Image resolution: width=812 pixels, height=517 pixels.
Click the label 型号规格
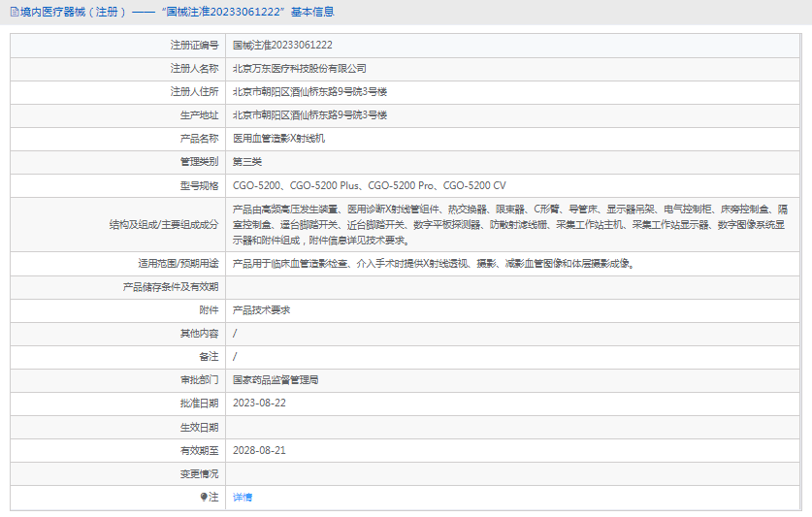click(x=200, y=186)
